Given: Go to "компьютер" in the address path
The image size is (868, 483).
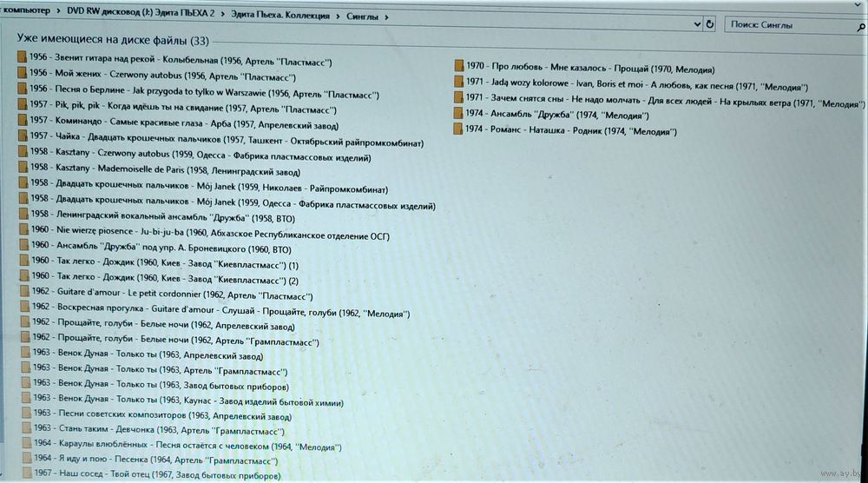Looking at the screenshot, I should click(x=26, y=10).
